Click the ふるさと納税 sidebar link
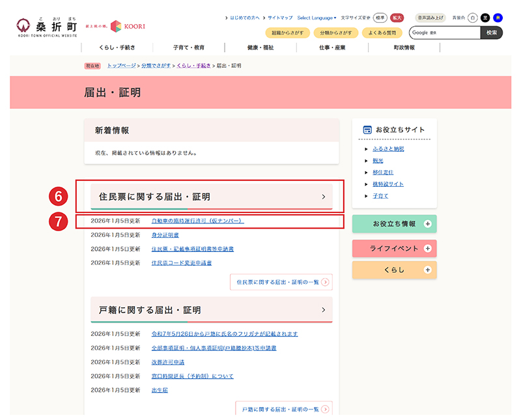Viewport: 521px width, 420px height. pos(389,148)
